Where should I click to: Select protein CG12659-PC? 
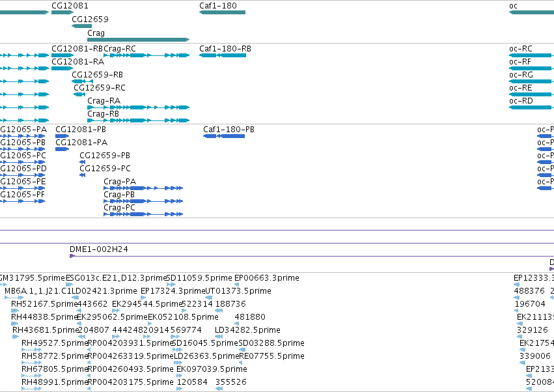pos(82,175)
